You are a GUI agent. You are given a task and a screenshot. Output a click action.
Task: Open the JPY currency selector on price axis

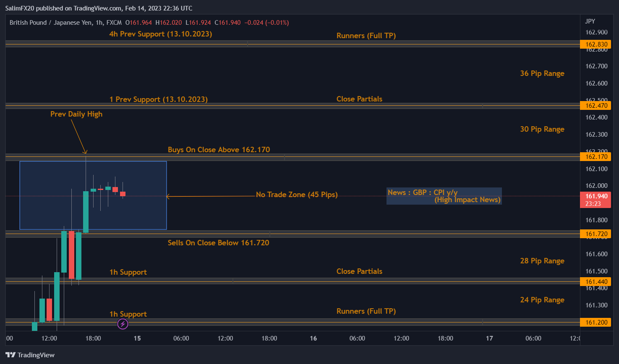(x=590, y=21)
